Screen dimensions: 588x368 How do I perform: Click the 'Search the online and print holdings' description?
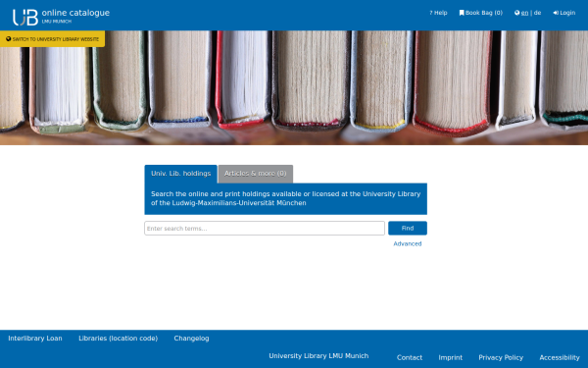click(x=286, y=198)
